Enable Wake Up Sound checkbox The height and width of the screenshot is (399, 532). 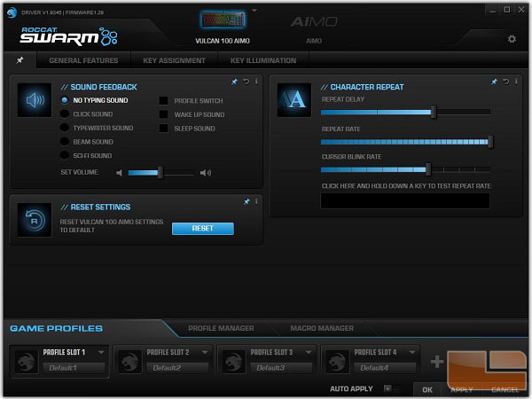pyautogui.click(x=163, y=114)
